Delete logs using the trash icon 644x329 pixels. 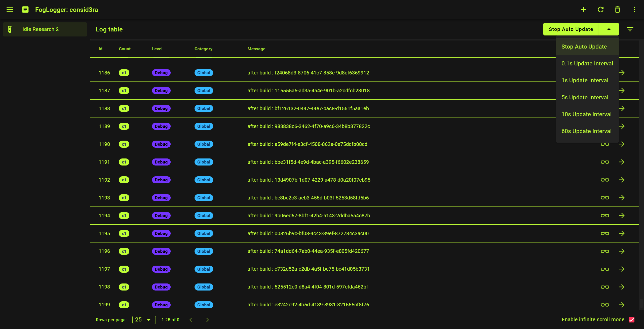pos(617,10)
